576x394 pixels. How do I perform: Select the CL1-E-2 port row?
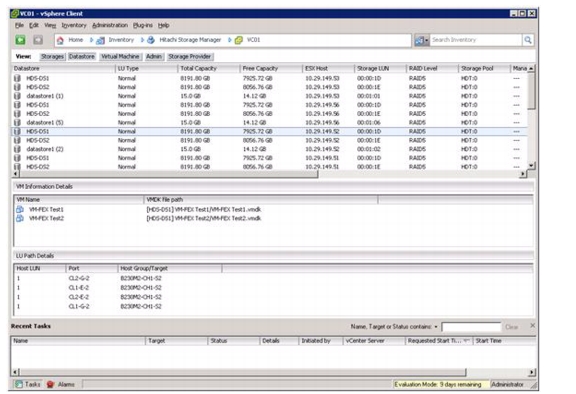click(273, 288)
